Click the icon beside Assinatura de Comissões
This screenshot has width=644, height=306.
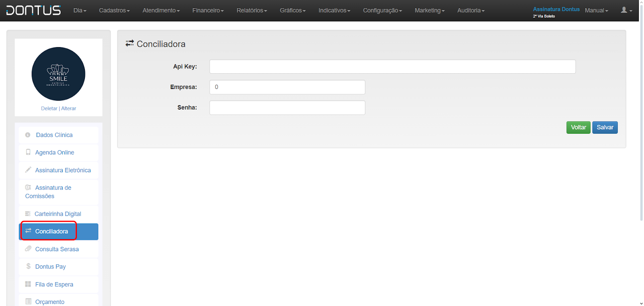click(28, 187)
